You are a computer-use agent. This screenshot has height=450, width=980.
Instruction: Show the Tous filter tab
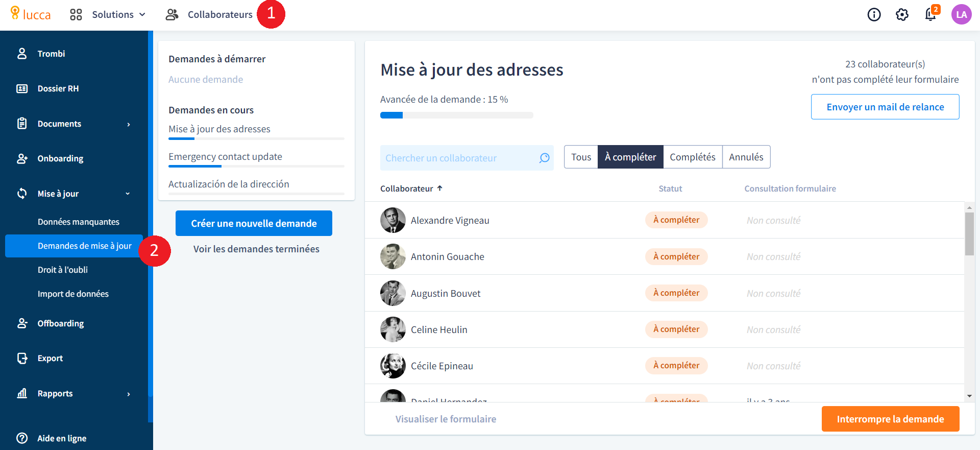581,157
